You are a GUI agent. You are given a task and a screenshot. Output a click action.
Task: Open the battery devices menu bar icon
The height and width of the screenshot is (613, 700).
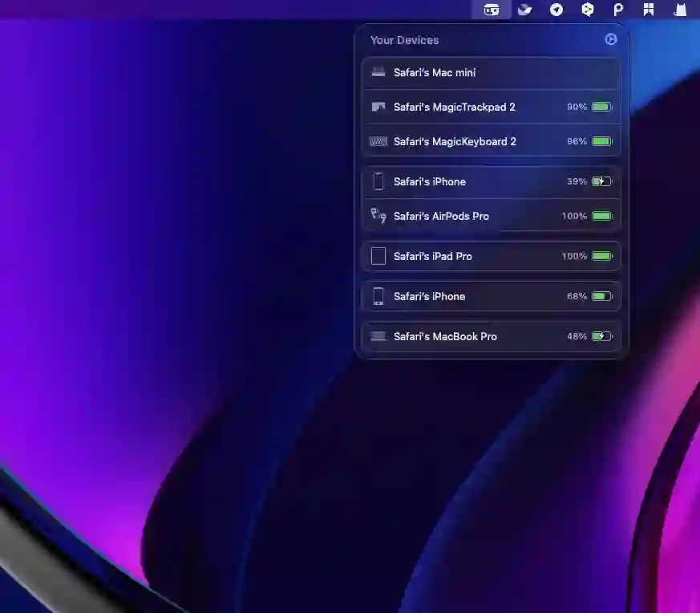(x=491, y=10)
